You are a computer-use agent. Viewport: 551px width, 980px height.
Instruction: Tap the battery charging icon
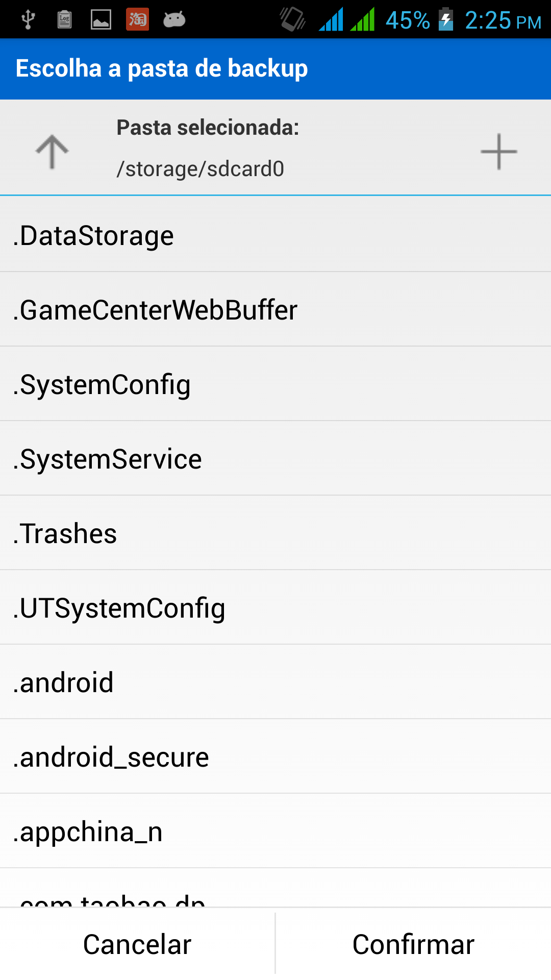(x=446, y=20)
